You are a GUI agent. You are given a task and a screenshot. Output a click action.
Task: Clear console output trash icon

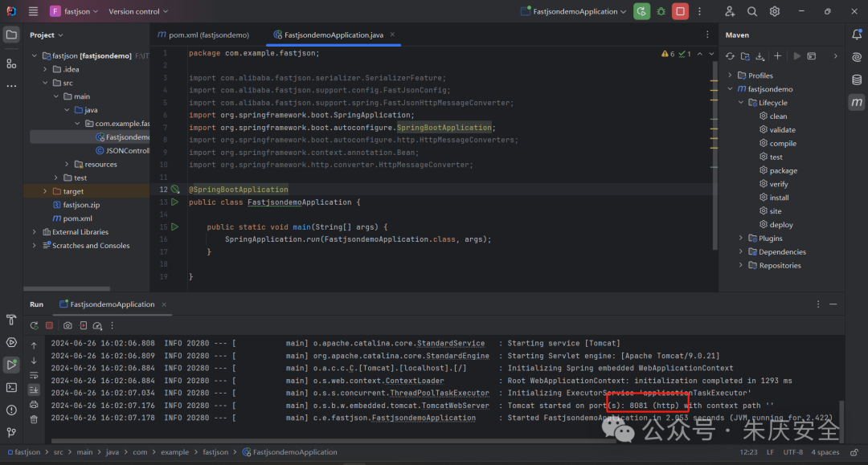point(34,420)
